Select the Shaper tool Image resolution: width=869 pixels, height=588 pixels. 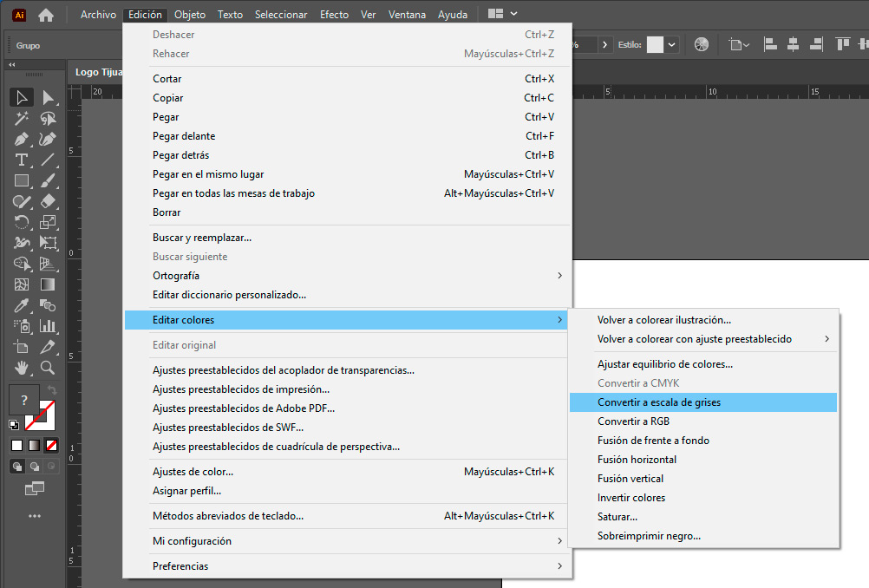(22, 202)
